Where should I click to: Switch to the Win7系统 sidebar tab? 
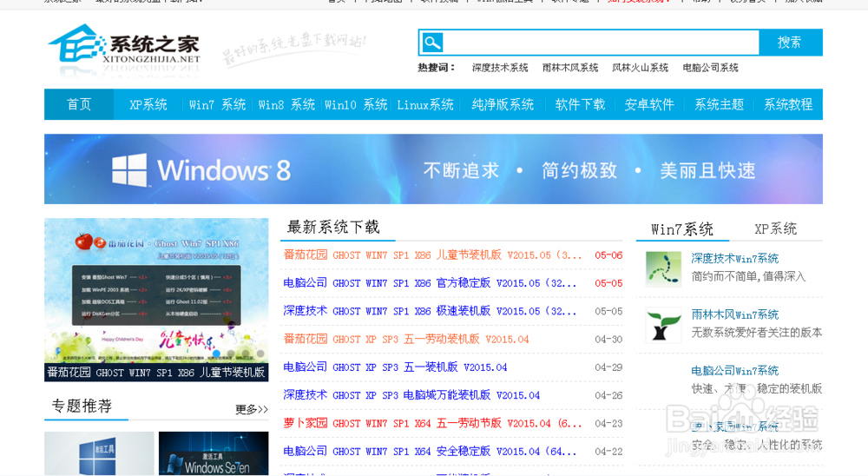682,228
